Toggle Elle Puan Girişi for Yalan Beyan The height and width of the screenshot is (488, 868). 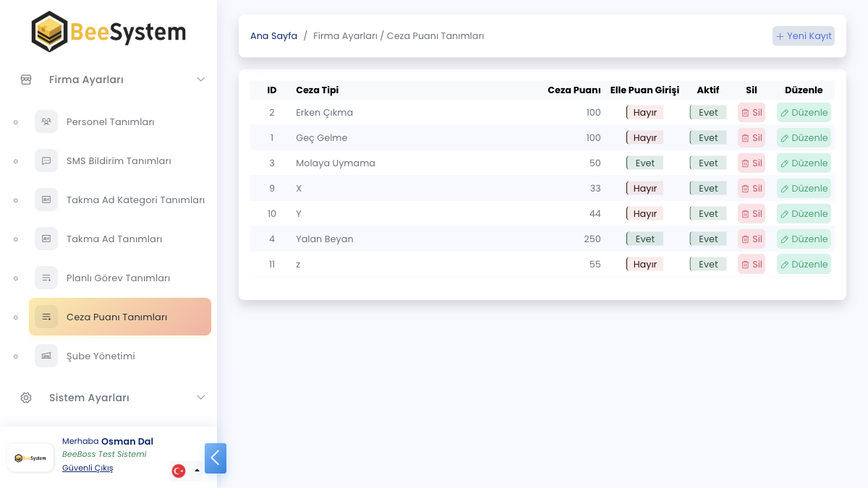644,239
